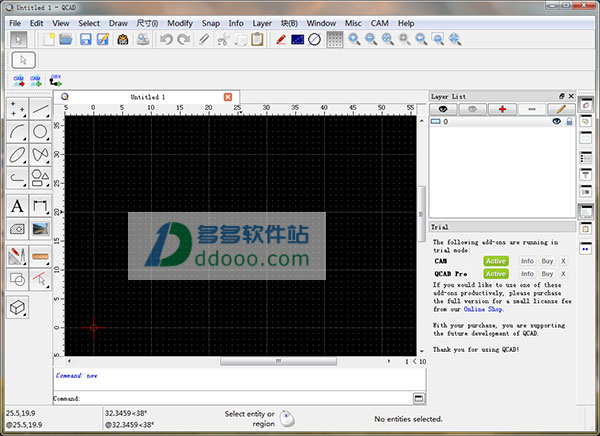Click the GBX toolbar icon
600x436 pixels.
coord(55,81)
